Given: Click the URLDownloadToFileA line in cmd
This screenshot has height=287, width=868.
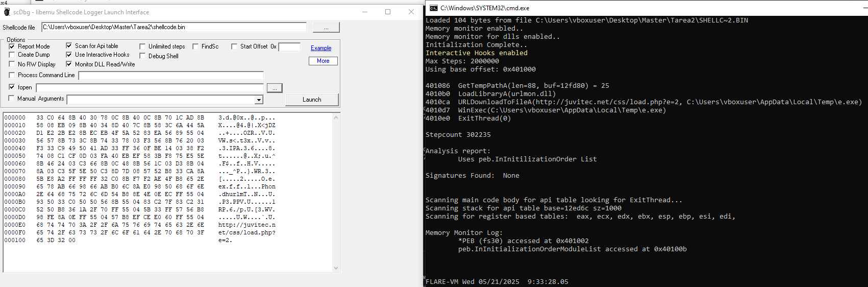Looking at the screenshot, I should click(644, 102).
